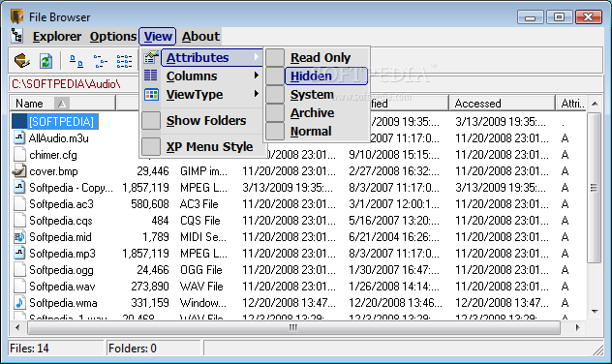Select the Softpedia.mid file name
This screenshot has height=364, width=612.
click(60, 237)
